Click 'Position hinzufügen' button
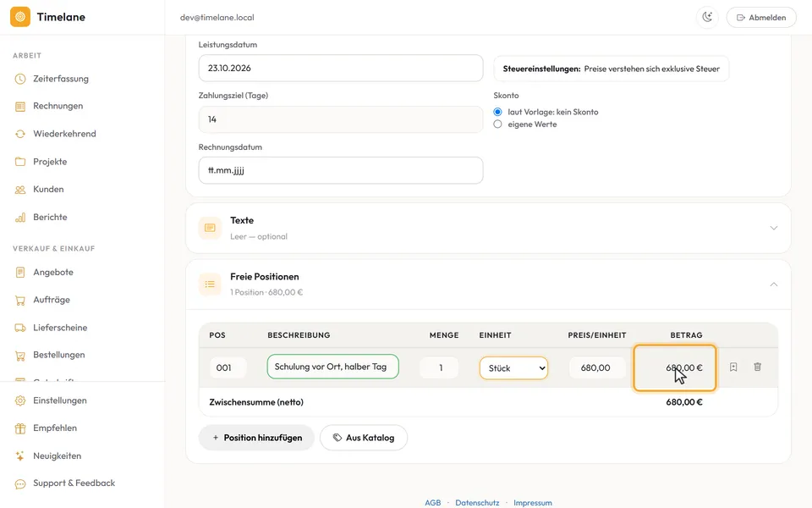Screen dimensions: 812x508 pyautogui.click(x=257, y=438)
